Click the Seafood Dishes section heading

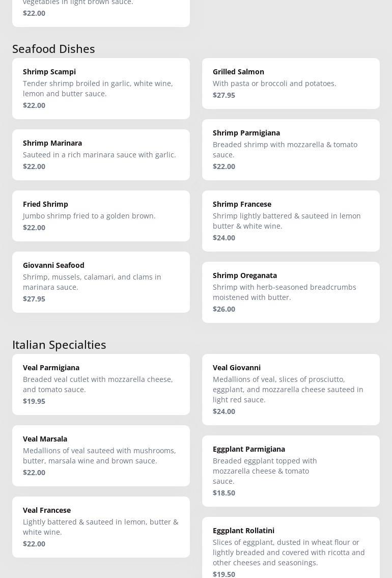[x=53, y=48]
